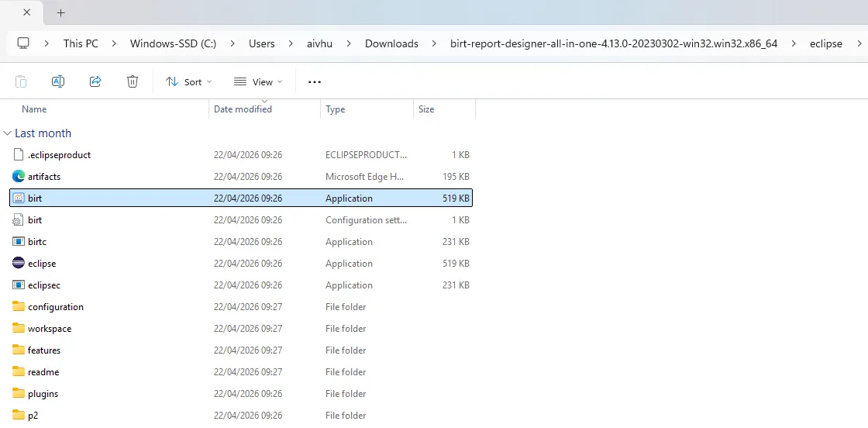The image size is (868, 428).
Task: Select the eclipsec application icon
Action: point(19,285)
